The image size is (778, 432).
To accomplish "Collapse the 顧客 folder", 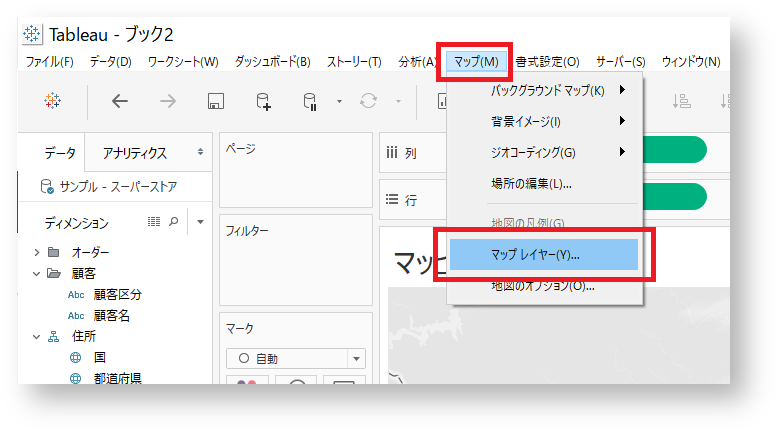I will tap(37, 273).
